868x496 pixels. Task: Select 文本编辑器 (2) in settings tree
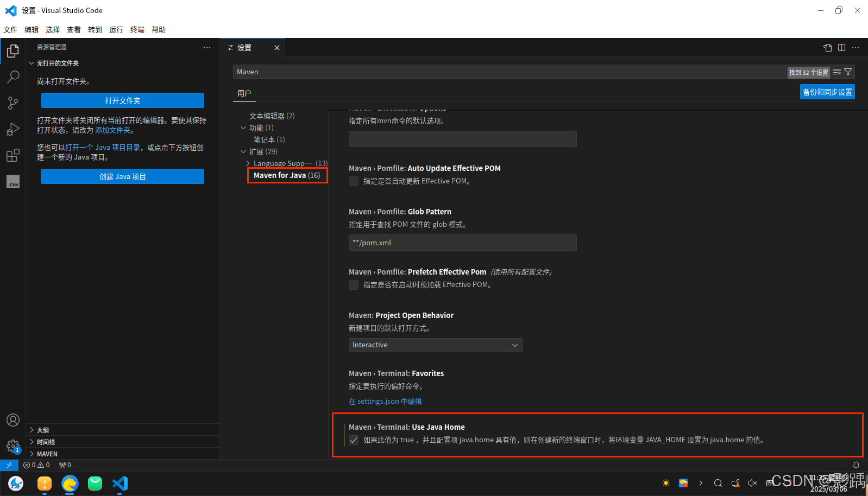coord(272,116)
